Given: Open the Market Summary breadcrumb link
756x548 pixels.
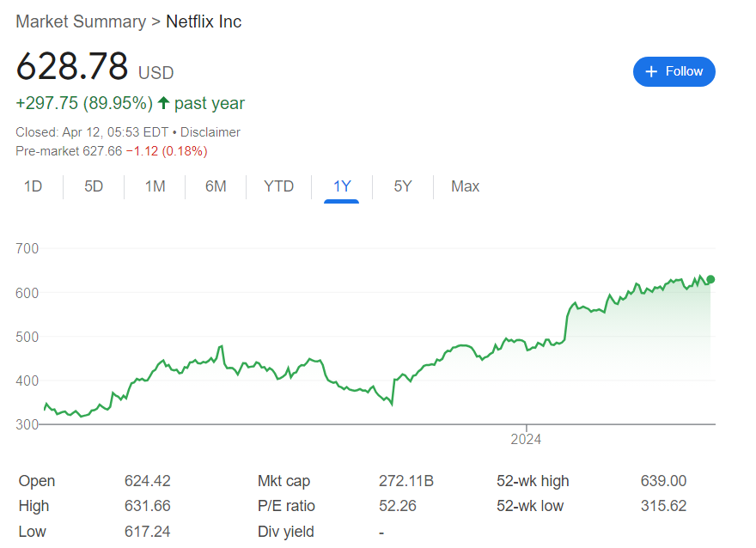Looking at the screenshot, I should [81, 21].
